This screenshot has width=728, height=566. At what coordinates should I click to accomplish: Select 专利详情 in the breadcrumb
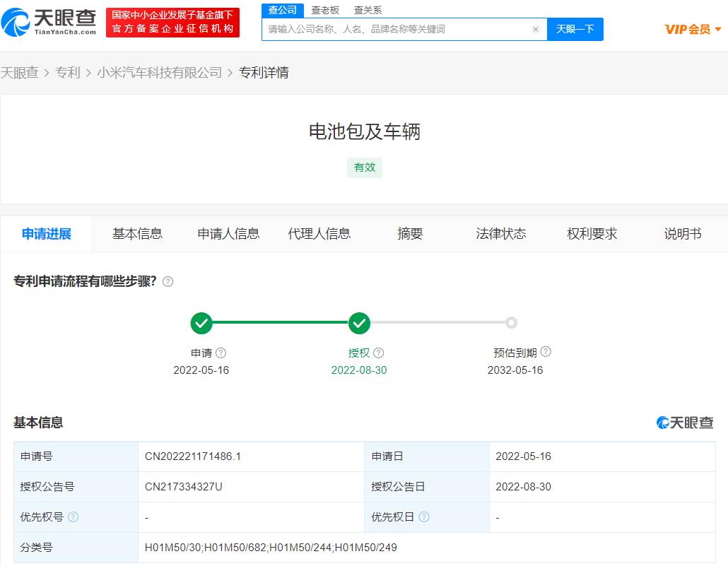click(x=264, y=73)
